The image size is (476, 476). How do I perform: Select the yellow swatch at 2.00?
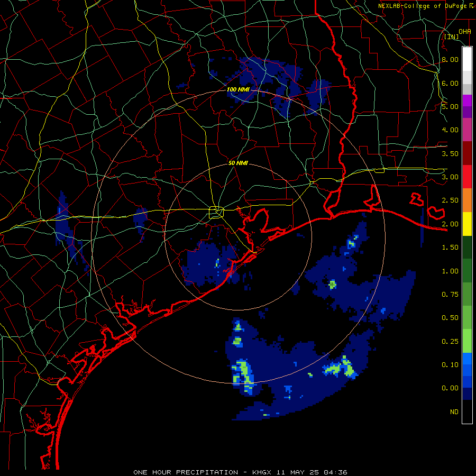(467, 224)
